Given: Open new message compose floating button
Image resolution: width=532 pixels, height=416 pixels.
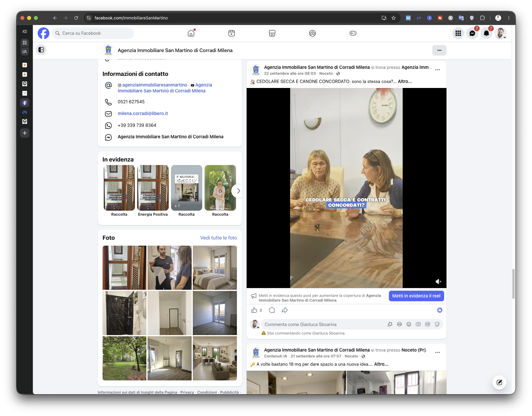Looking at the screenshot, I should [499, 382].
